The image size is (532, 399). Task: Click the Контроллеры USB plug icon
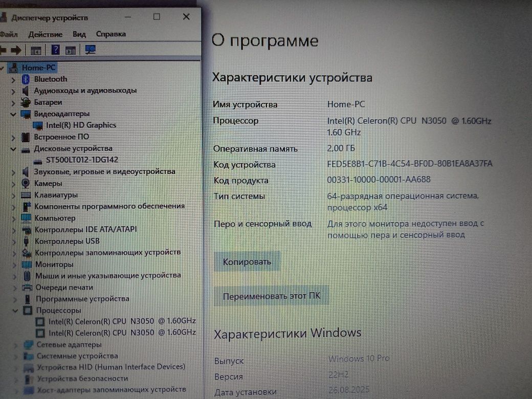[x=27, y=241]
